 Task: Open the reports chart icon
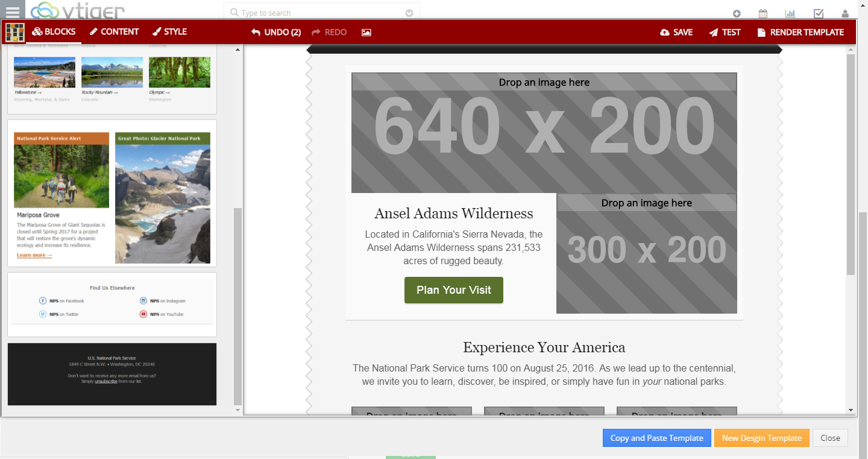pyautogui.click(x=790, y=13)
